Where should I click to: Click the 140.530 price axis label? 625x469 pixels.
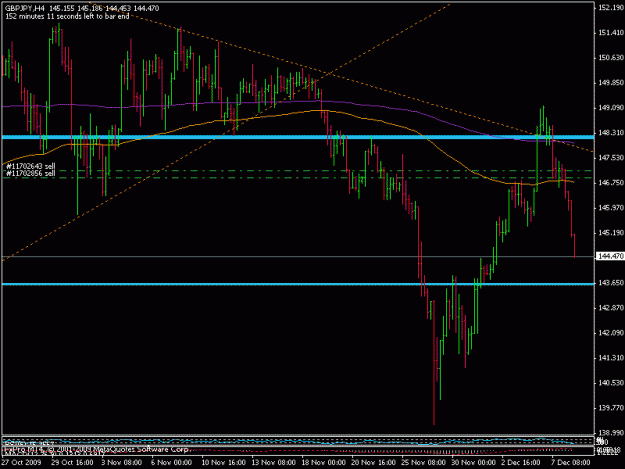tap(611, 383)
